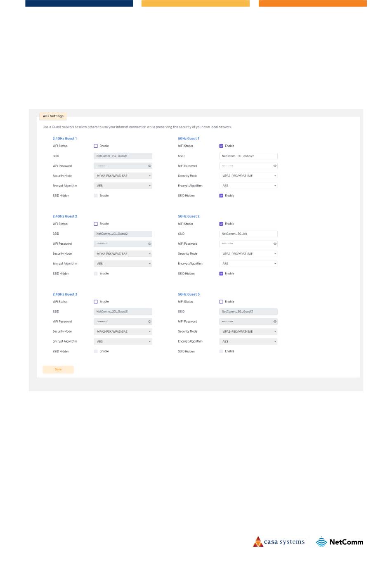The height and width of the screenshot is (565, 392).
Task: Enable WiFi Status for 2.4GHz Guest 1
Action: [x=96, y=146]
